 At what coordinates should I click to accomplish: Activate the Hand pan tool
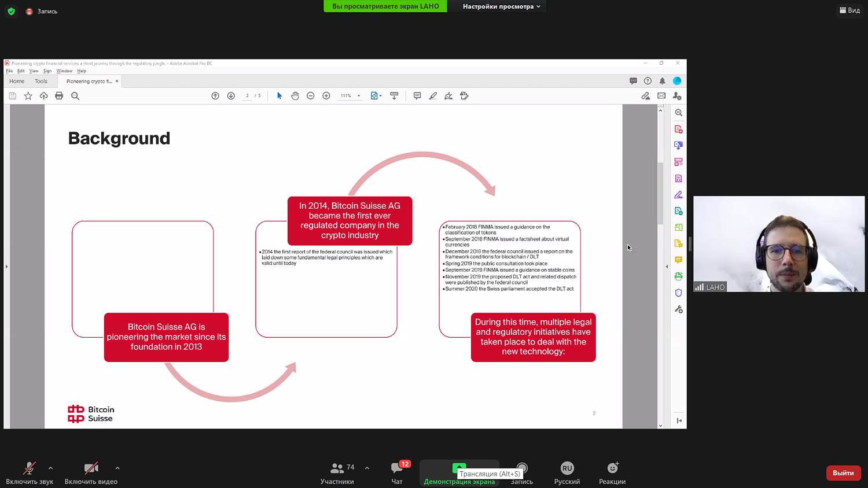pos(295,96)
